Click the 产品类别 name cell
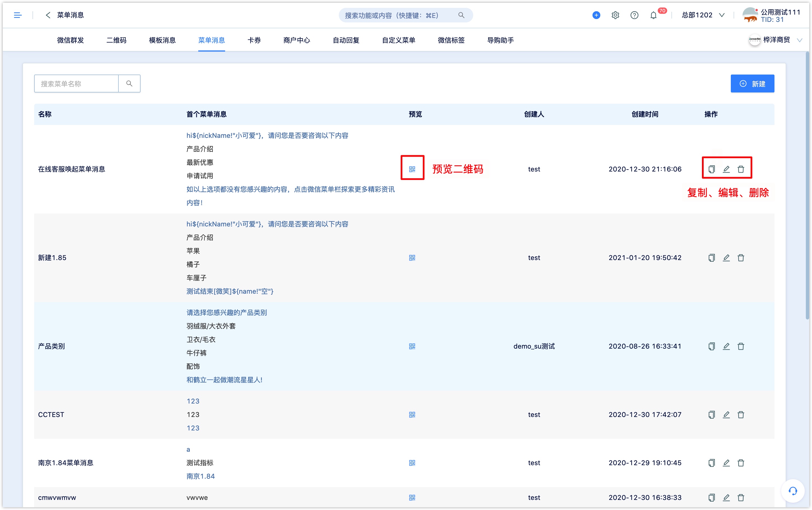Viewport: 812px width, 510px height. (x=51, y=346)
